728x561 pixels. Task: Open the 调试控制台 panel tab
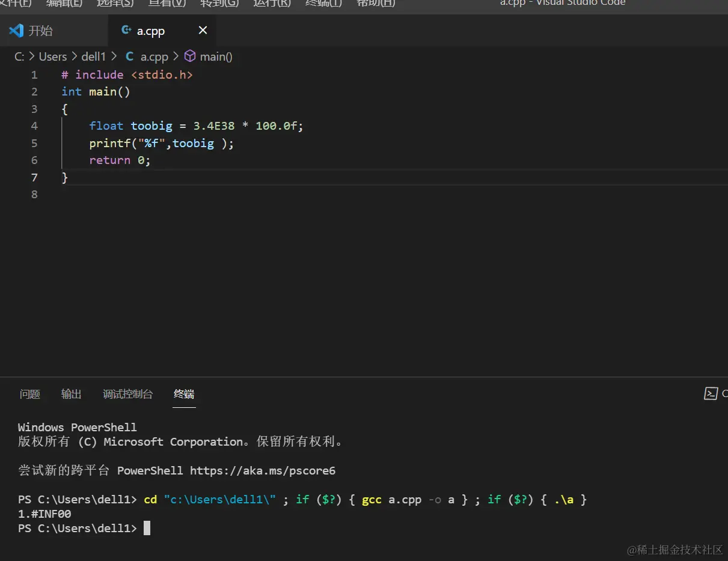[x=127, y=394]
